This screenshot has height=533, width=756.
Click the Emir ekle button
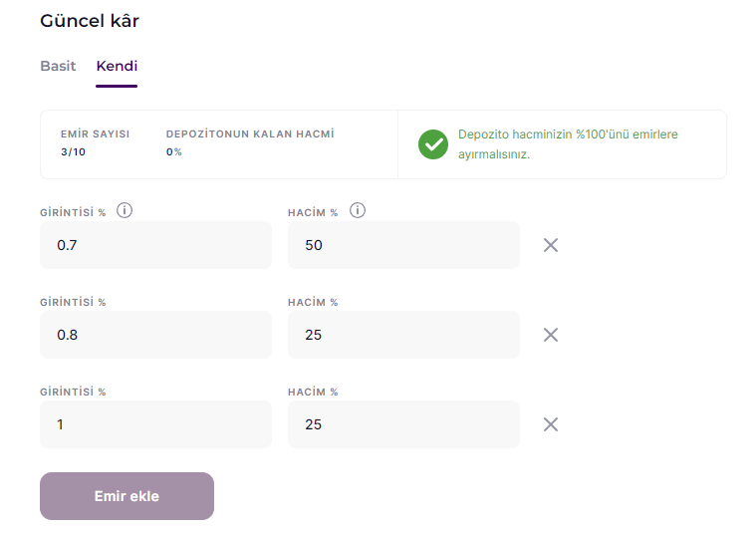pyautogui.click(x=126, y=496)
